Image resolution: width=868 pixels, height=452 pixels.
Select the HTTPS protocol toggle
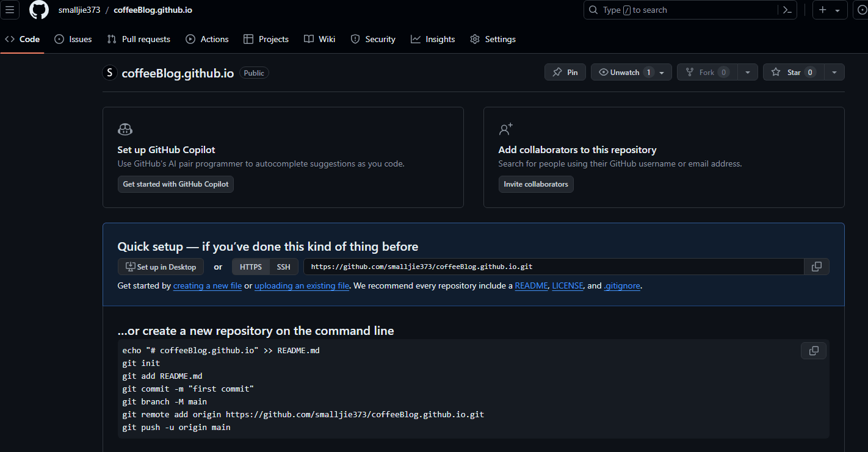[x=251, y=267]
